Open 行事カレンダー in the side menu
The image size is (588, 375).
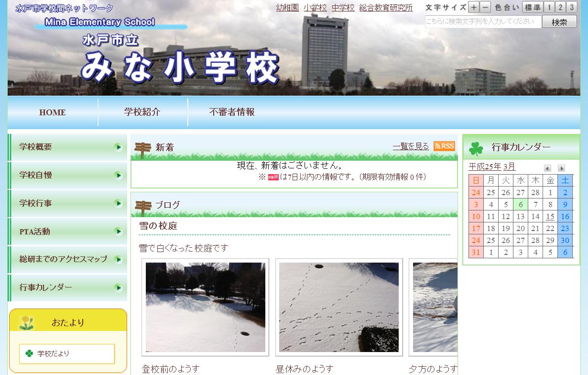coord(67,287)
